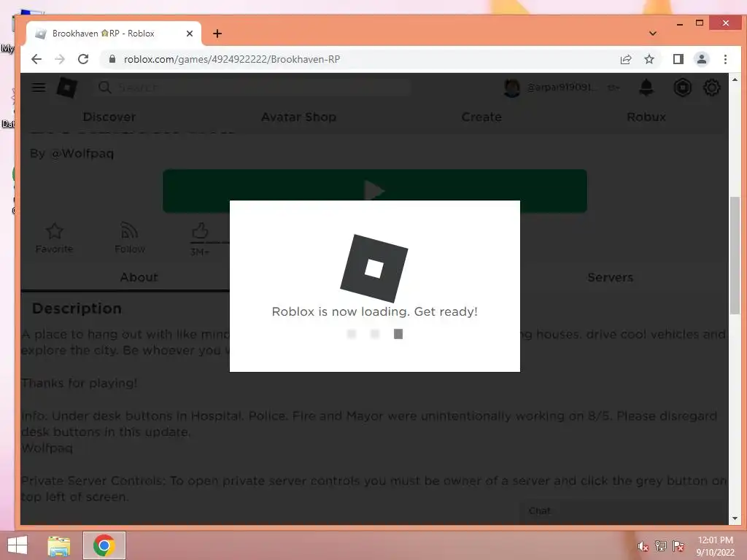747x560 pixels.
Task: Select the Brookhaven RP - Roblox tab
Action: tap(113, 34)
